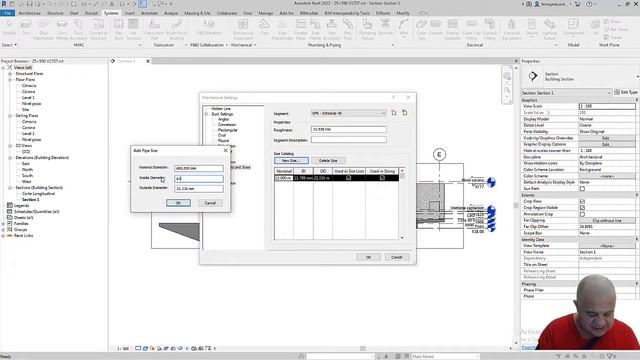The width and height of the screenshot is (640, 360).
Task: Click OK in the Mechanical Settings dialog
Action: 369,257
